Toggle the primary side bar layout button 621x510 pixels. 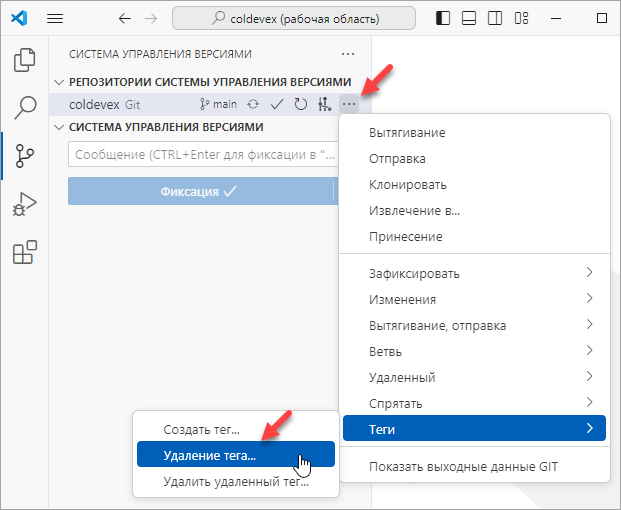pyautogui.click(x=444, y=19)
